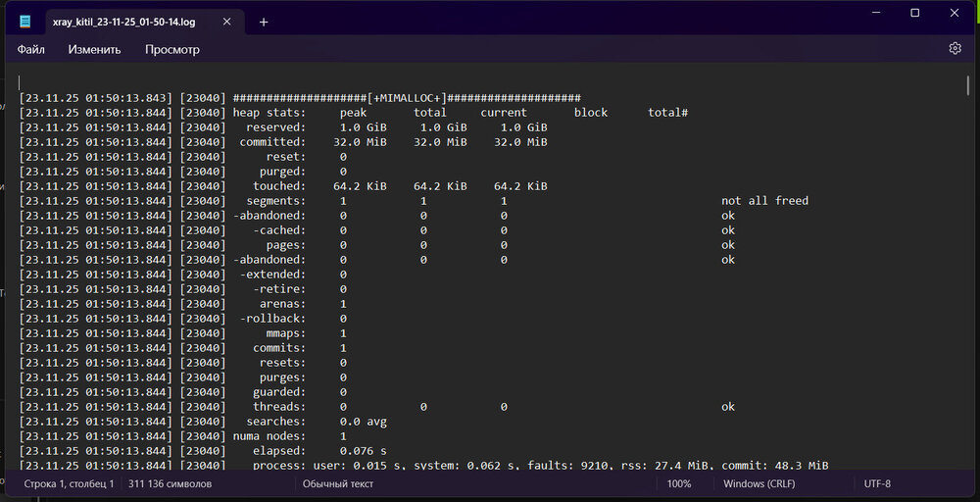Open the UTF-8 encoding selector

877,483
